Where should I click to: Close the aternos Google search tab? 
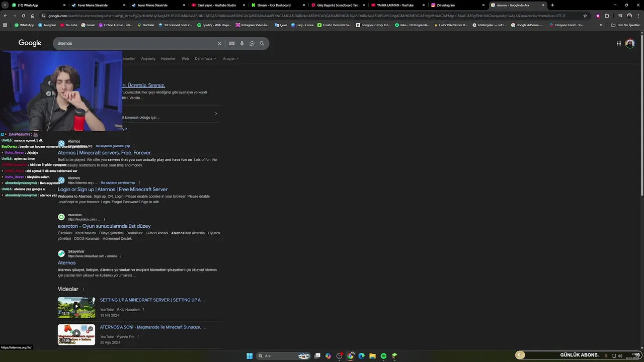[543, 5]
